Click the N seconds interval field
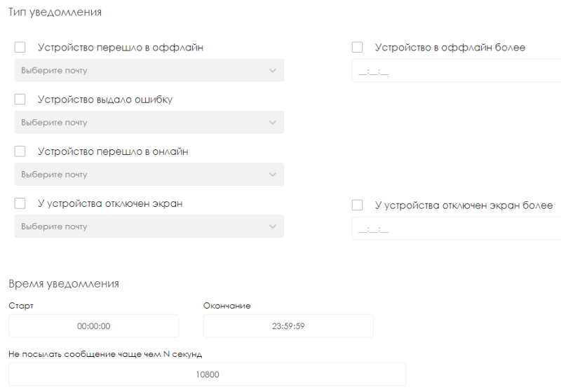This screenshot has width=561, height=392. pos(207,374)
